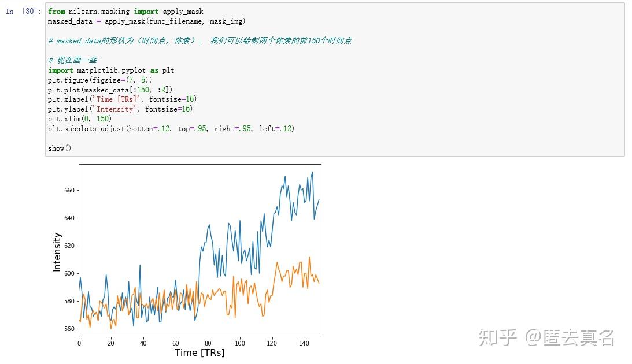Image resolution: width=632 pixels, height=364 pixels.
Task: Click the 'from nilearn.masking import apply_mask' line
Action: coord(125,12)
